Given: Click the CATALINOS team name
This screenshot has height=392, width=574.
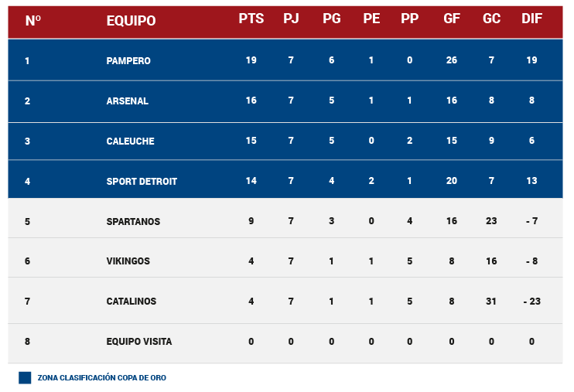Looking at the screenshot, I should tap(131, 302).
